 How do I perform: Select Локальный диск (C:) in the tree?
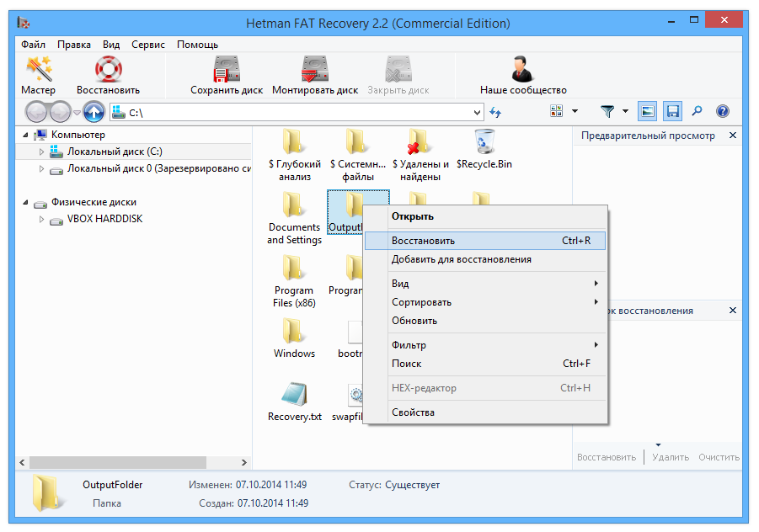coord(115,152)
